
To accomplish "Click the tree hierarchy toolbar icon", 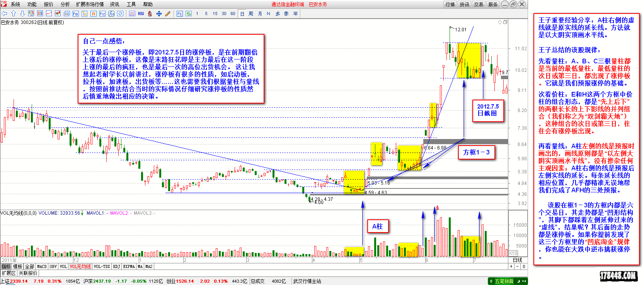I will pos(84,14).
